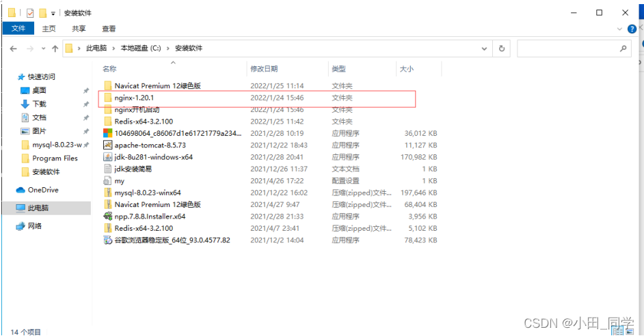This screenshot has width=644, height=336.
Task: Select the nginx-1.20.1 folder icon
Action: click(107, 97)
